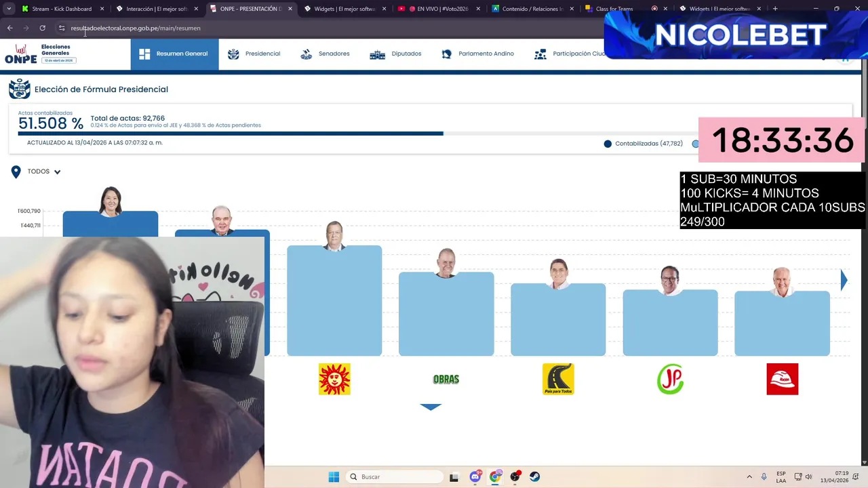Go to the Senadores section
868x488 pixels.
[325, 54]
